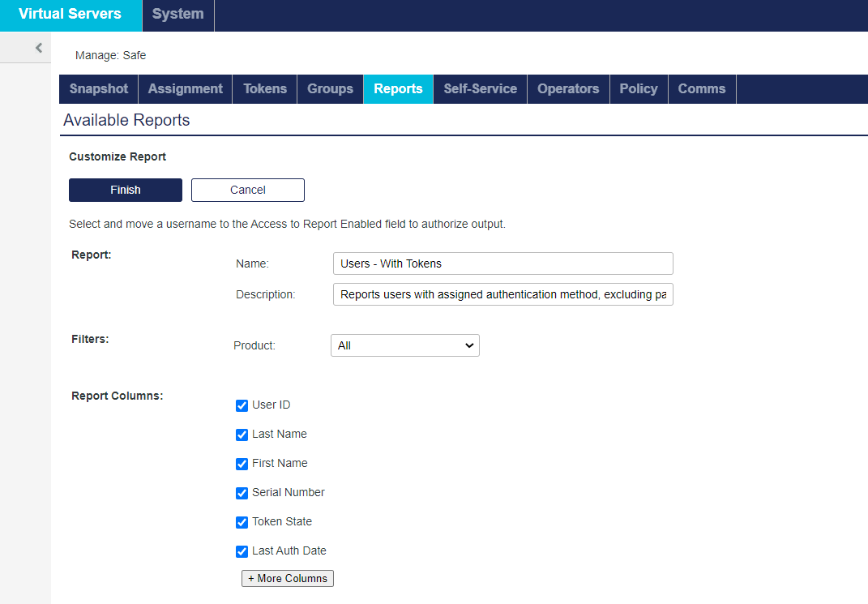This screenshot has width=868, height=604.
Task: Expand the More Columns list
Action: pos(288,578)
